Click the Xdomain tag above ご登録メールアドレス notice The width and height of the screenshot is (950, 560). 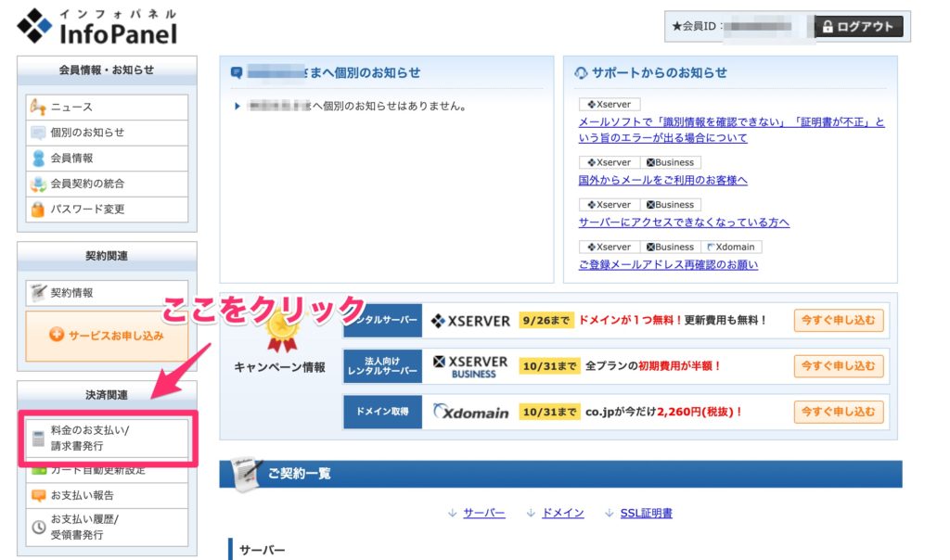tap(731, 247)
